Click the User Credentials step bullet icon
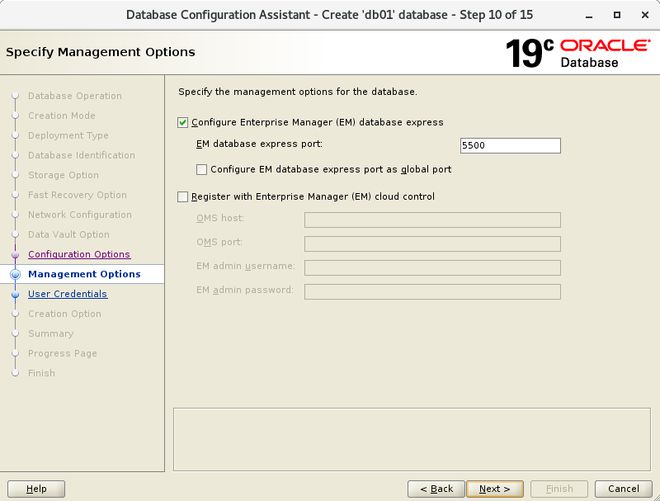Screen dimensions: 660x501 click(16, 294)
